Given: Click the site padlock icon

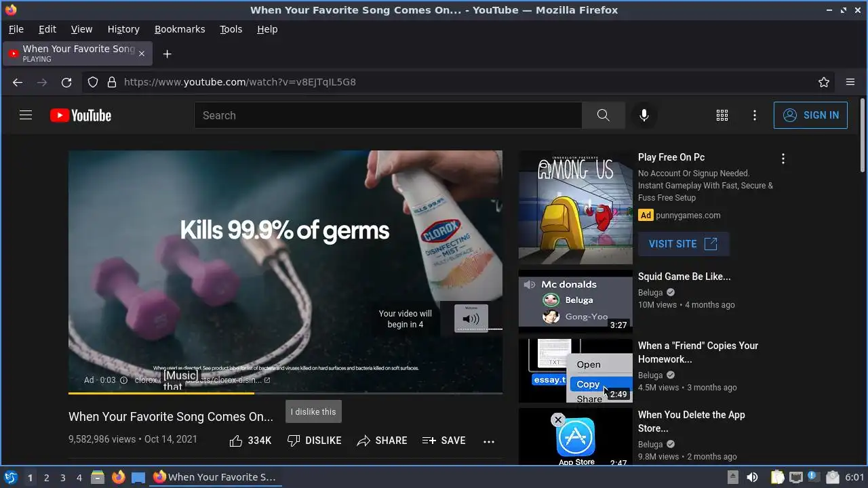Looking at the screenshot, I should point(111,82).
